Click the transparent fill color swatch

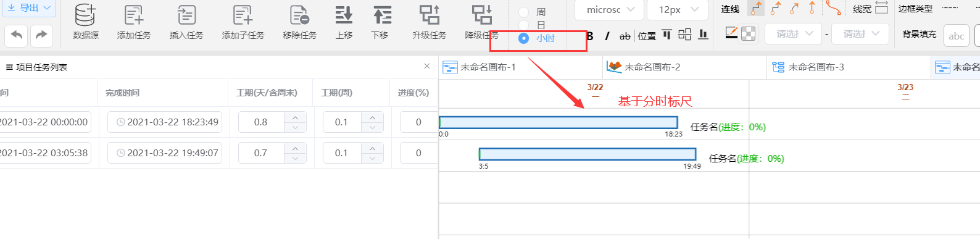pos(748,34)
